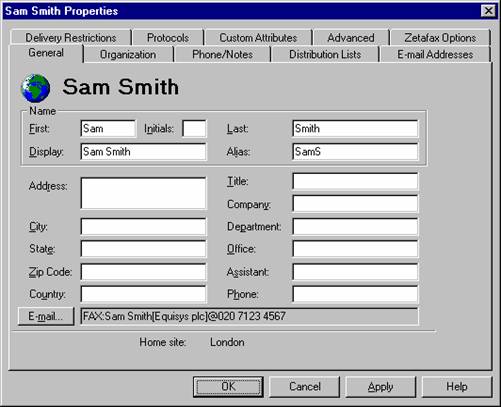
Task: Click the Alias field containing SamS
Action: coord(355,152)
